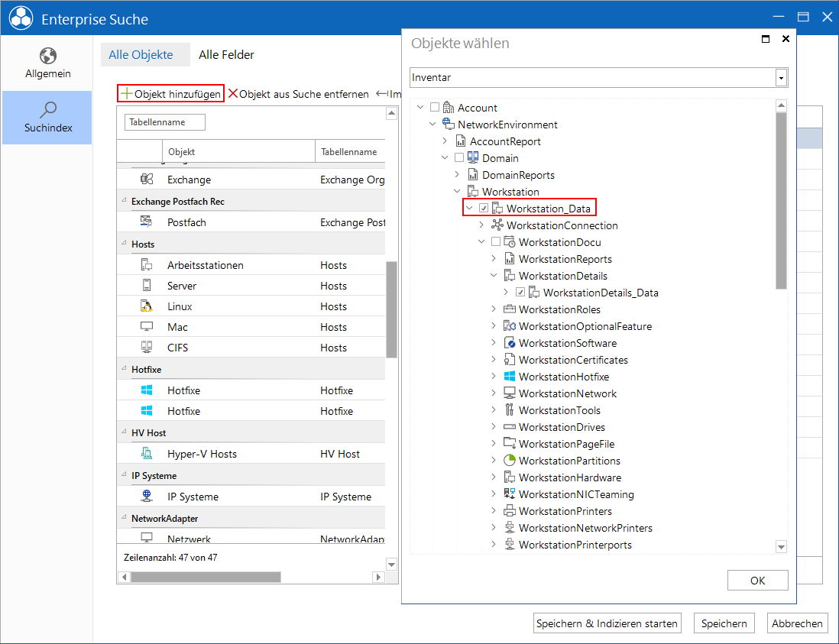Click the WorkstationHotfixe Windows logo icon
The width and height of the screenshot is (839, 644).
(510, 377)
